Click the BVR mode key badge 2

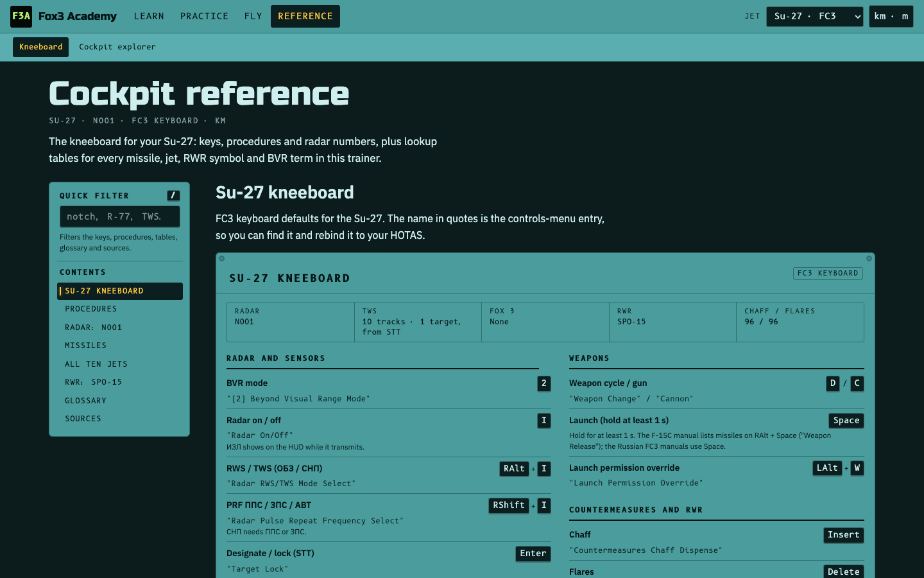tap(544, 383)
